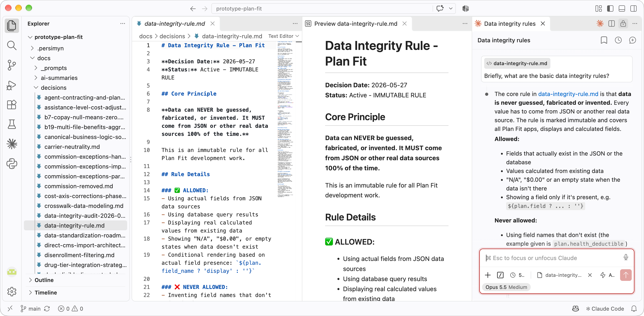Toggle the editor group lock
Viewport: 644px width, 316px height.
623,23
